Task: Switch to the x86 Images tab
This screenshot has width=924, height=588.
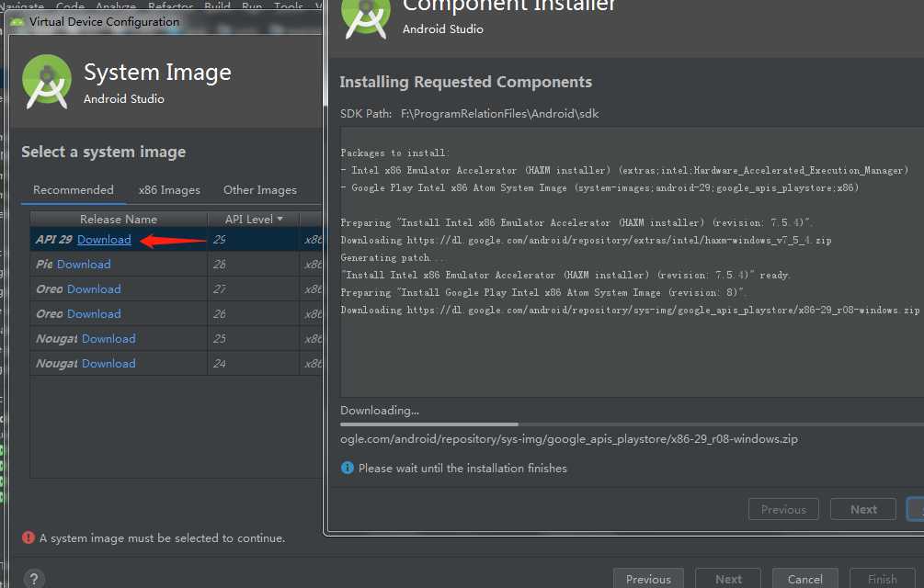Action: tap(169, 189)
